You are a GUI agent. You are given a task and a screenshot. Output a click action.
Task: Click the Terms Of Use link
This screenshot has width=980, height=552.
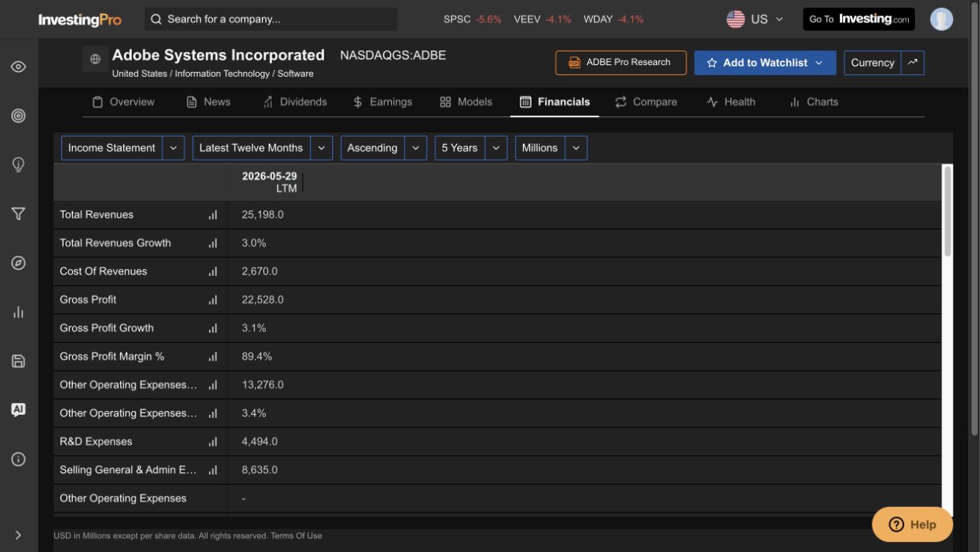296,536
